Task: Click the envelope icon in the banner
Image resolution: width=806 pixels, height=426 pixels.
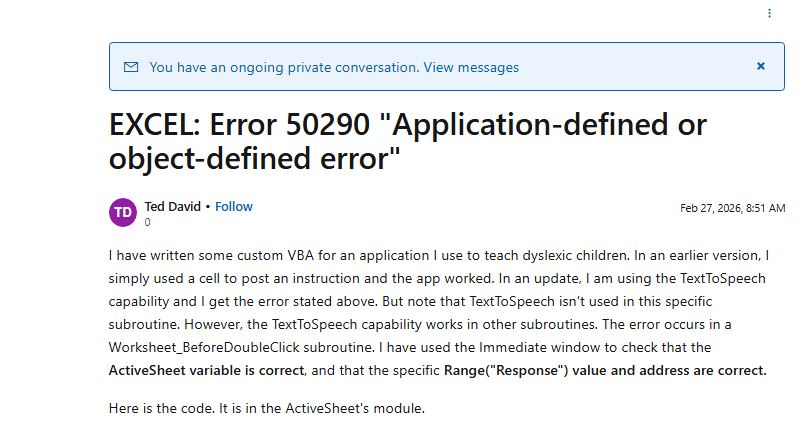Action: point(131,67)
